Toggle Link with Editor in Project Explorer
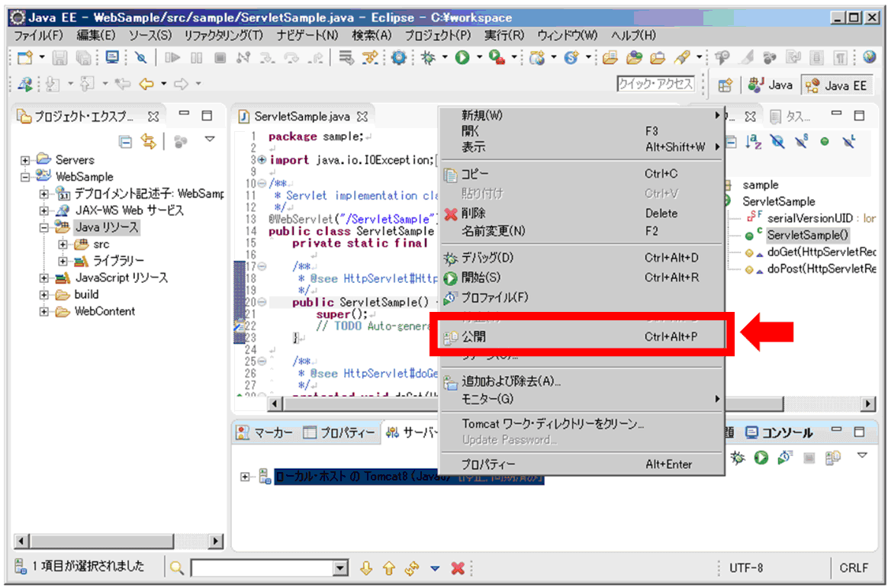This screenshot has width=888, height=588. pyautogui.click(x=148, y=141)
